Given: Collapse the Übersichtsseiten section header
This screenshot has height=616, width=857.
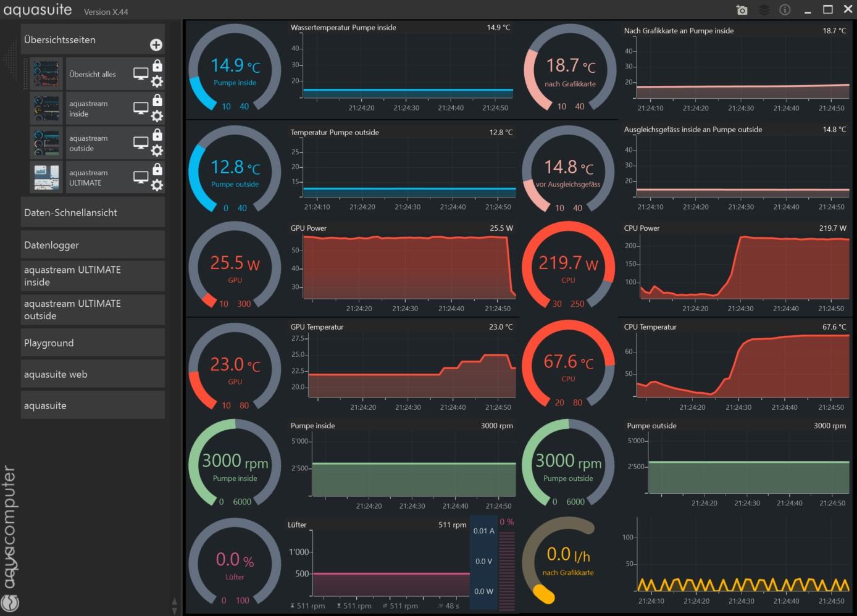Looking at the screenshot, I should point(93,40).
